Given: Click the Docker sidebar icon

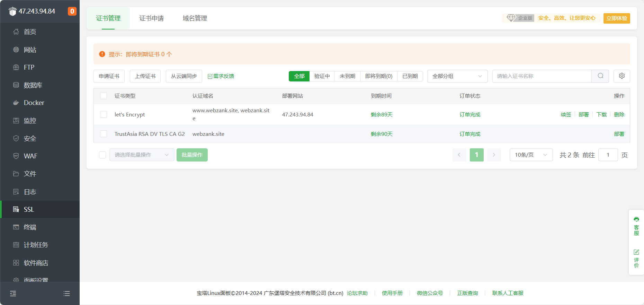Looking at the screenshot, I should (16, 103).
